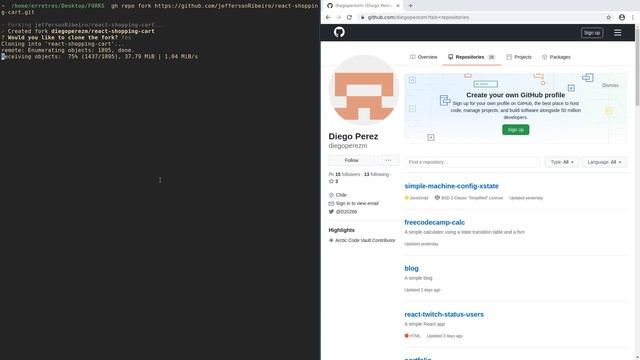The width and height of the screenshot is (640, 360).
Task: Open the starred repositories count
Action: pos(333,181)
